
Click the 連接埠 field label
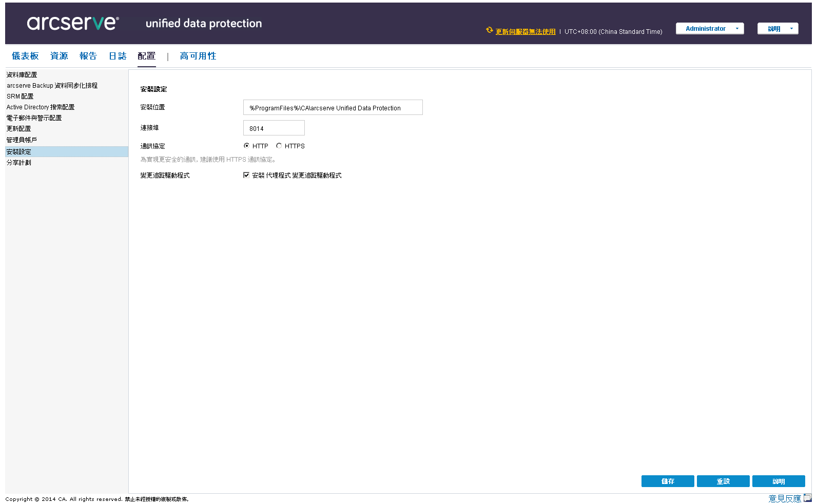coord(149,128)
